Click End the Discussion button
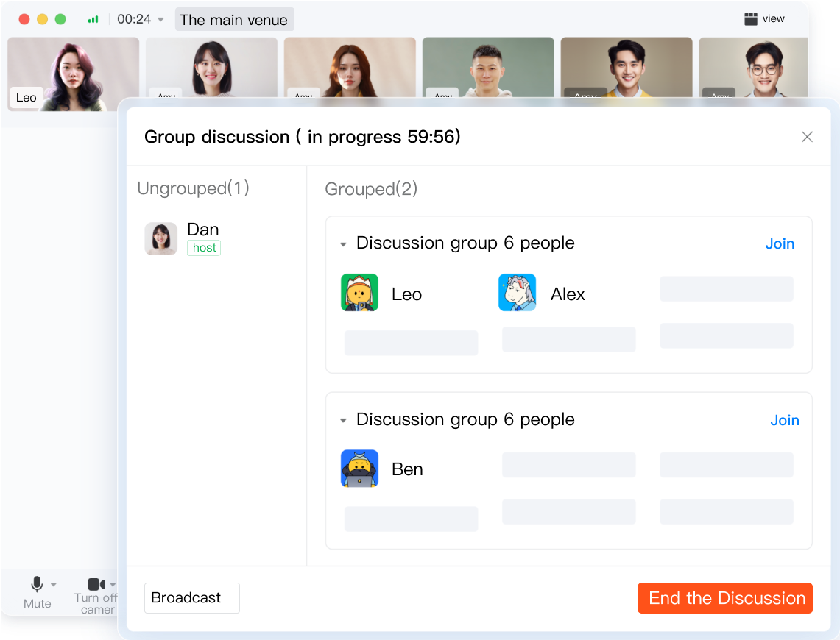Image resolution: width=840 pixels, height=640 pixels. 724,598
